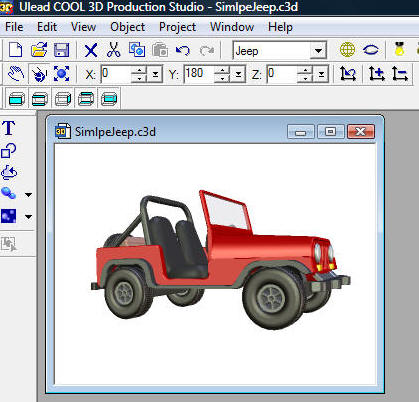Screen dimensions: 419x402
Task: Expand the arrow next to the bubbles tool
Action: click(x=29, y=195)
